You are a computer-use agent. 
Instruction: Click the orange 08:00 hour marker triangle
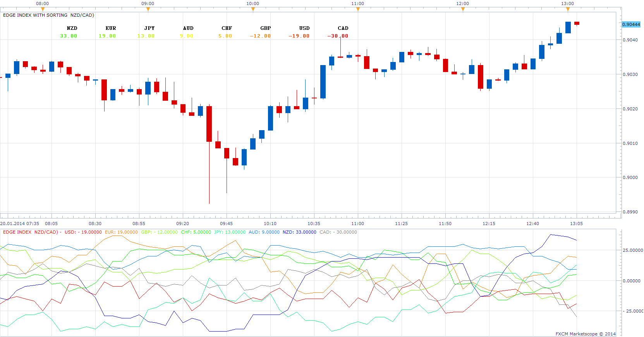[x=43, y=9]
